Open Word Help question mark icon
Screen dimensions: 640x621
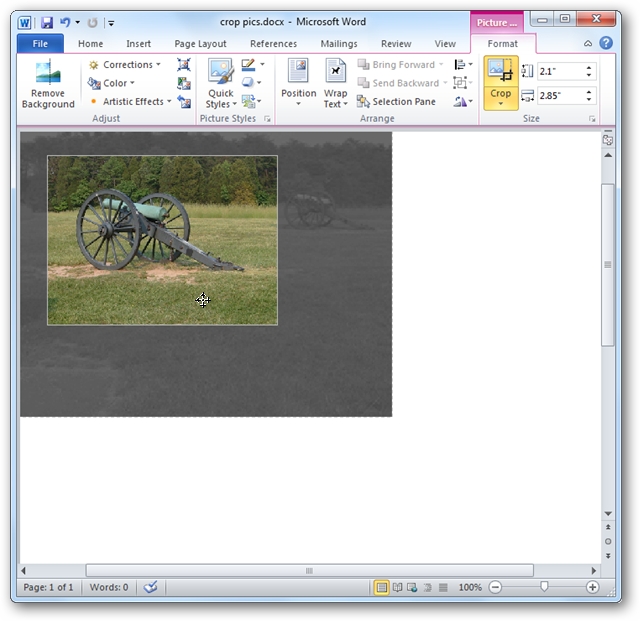pyautogui.click(x=606, y=43)
